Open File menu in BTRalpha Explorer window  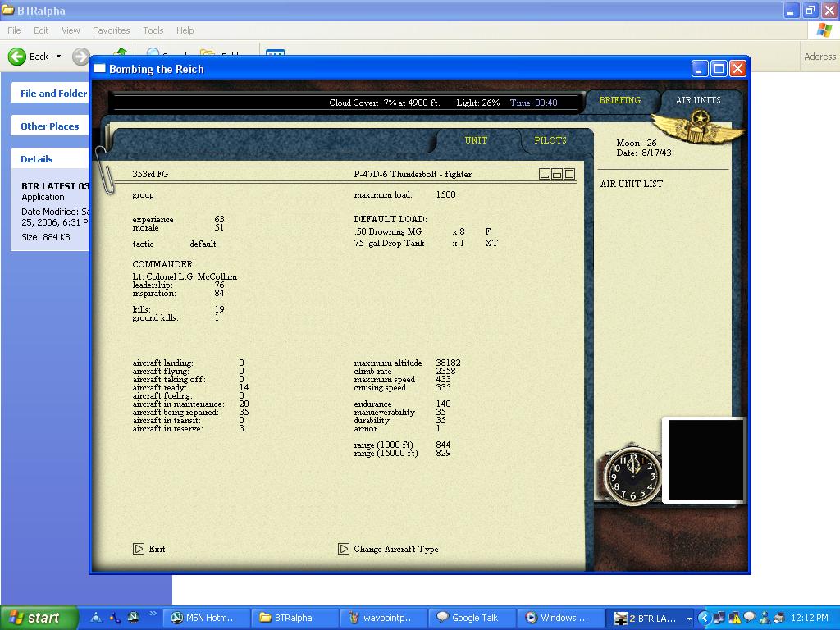tap(14, 30)
